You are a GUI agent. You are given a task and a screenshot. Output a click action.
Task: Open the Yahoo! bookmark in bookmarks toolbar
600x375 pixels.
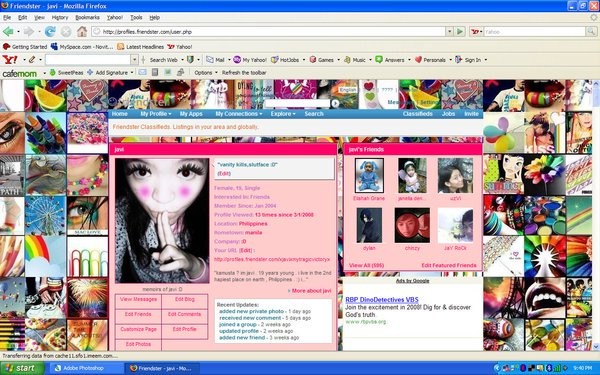(x=180, y=47)
